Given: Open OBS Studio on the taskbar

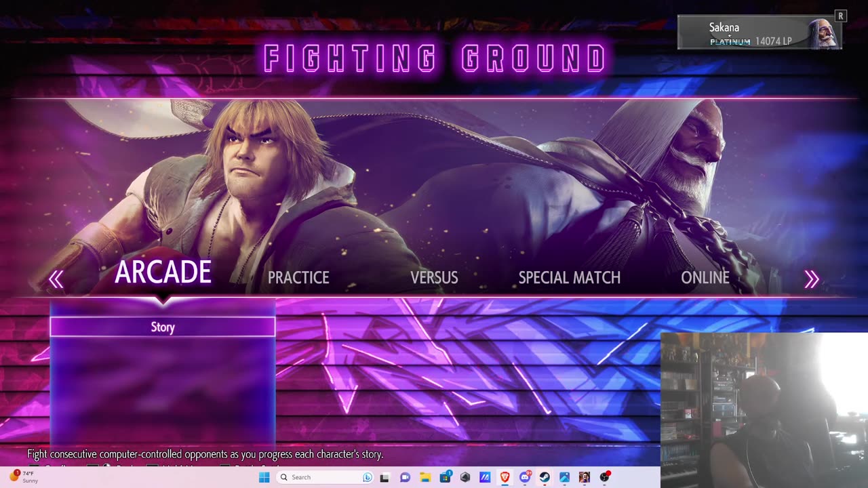Looking at the screenshot, I should [604, 477].
